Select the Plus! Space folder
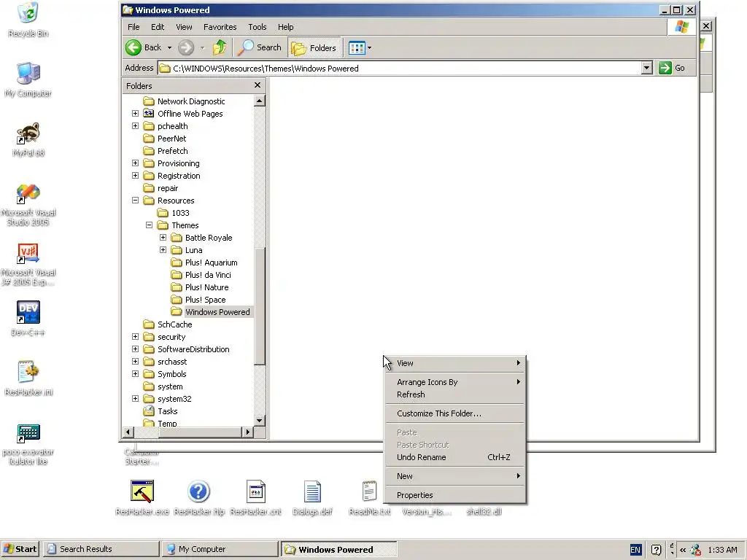Image resolution: width=747 pixels, height=560 pixels. pos(198,299)
